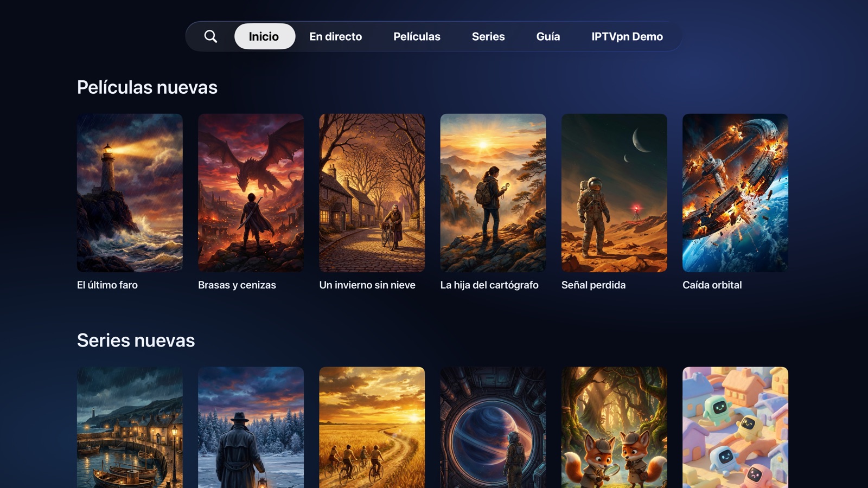Click the Un invierno sin nieve title

pyautogui.click(x=367, y=285)
